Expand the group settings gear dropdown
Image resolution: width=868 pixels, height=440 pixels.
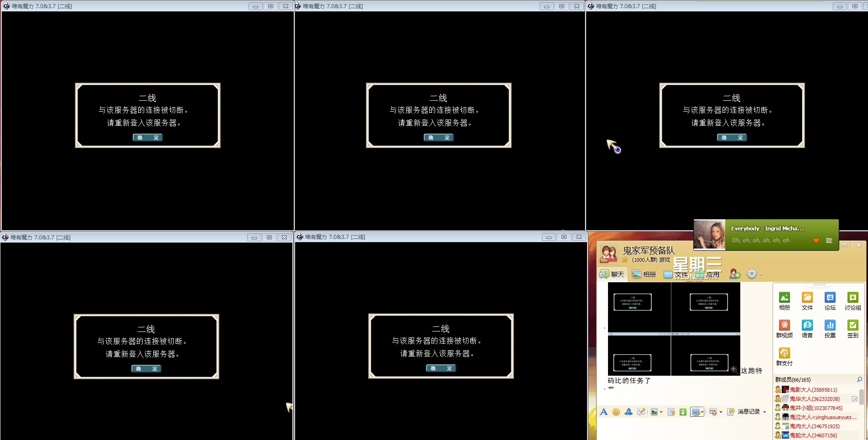tap(761, 274)
